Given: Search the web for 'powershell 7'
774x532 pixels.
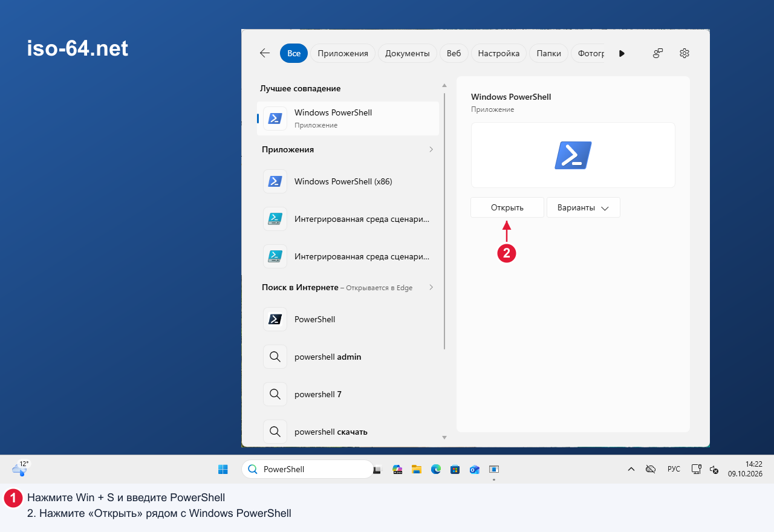Looking at the screenshot, I should tap(348, 394).
